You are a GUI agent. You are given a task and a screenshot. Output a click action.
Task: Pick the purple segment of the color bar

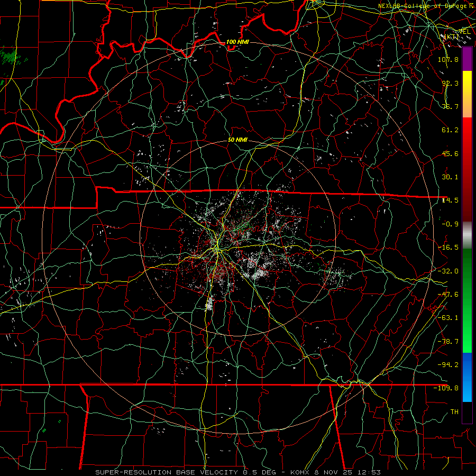click(467, 59)
